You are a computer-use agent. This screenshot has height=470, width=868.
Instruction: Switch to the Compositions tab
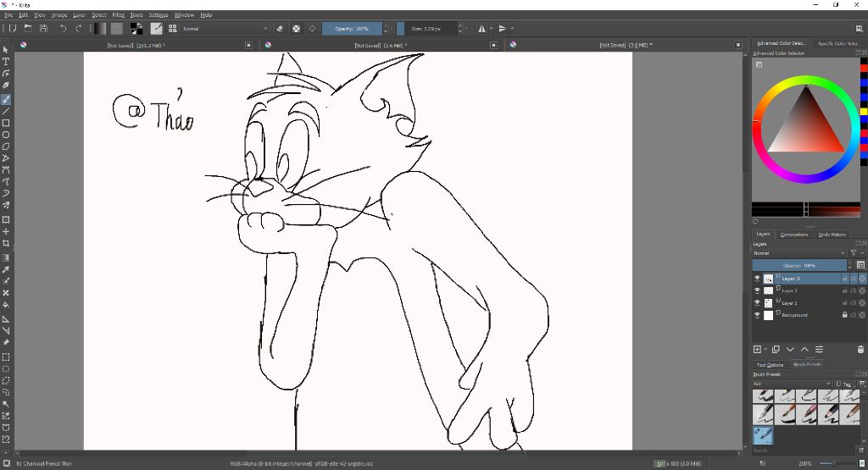coord(793,235)
